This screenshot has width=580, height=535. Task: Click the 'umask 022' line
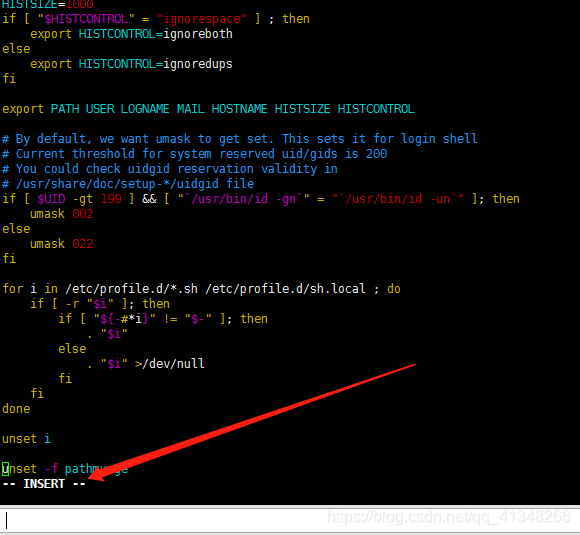click(x=61, y=244)
